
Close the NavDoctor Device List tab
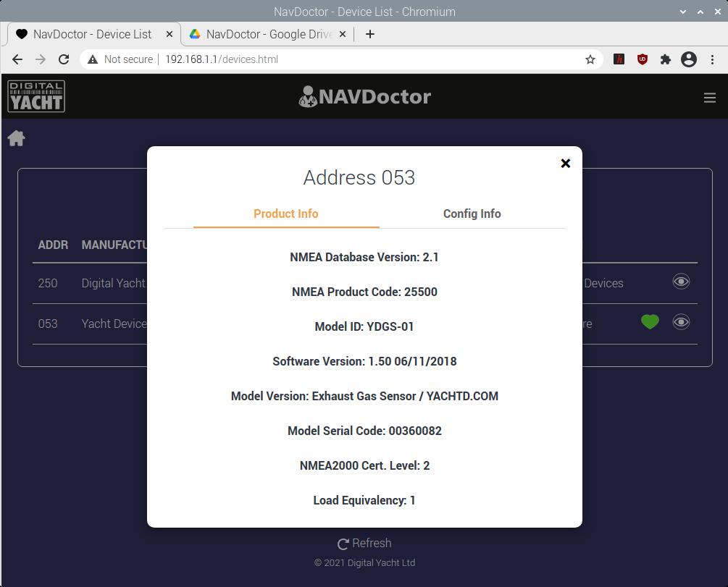(170, 34)
